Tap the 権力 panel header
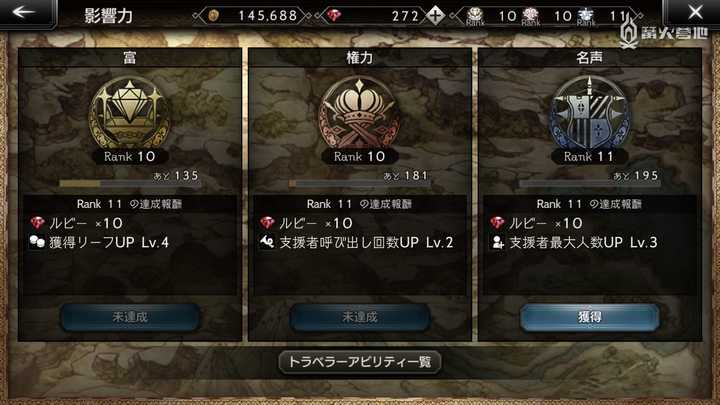This screenshot has width=720, height=405. tap(360, 58)
